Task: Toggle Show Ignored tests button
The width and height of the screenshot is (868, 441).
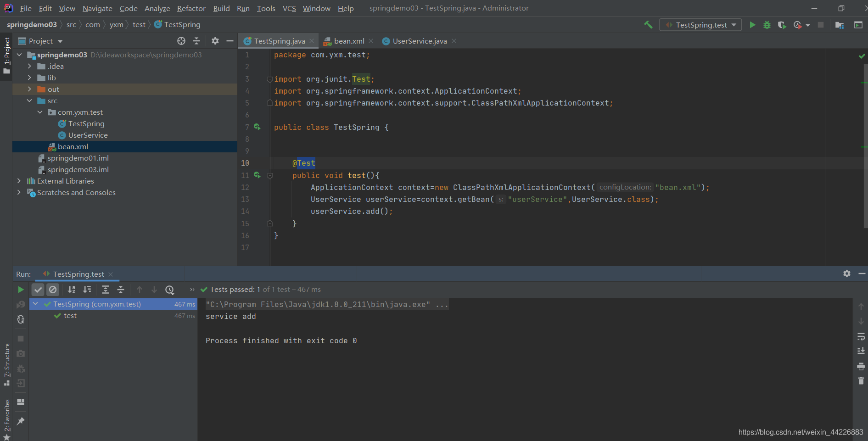Action: coord(53,290)
